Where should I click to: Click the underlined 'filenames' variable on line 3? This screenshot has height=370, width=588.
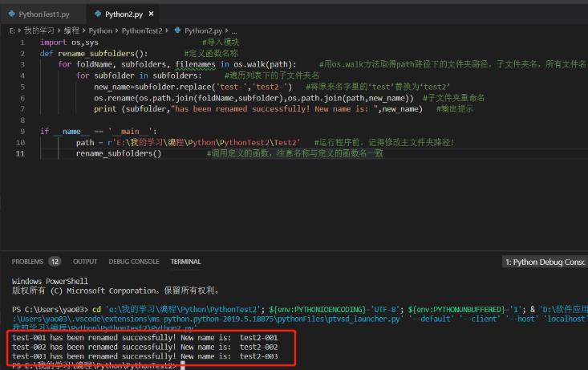tap(196, 64)
